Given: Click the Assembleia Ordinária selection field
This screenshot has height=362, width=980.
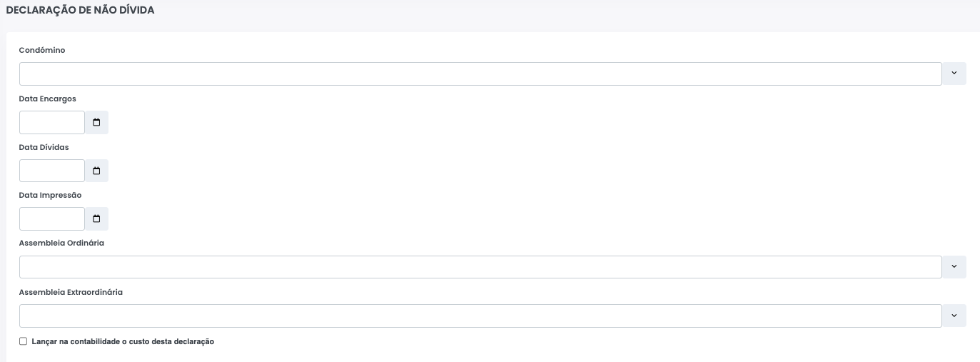Looking at the screenshot, I should [480, 267].
